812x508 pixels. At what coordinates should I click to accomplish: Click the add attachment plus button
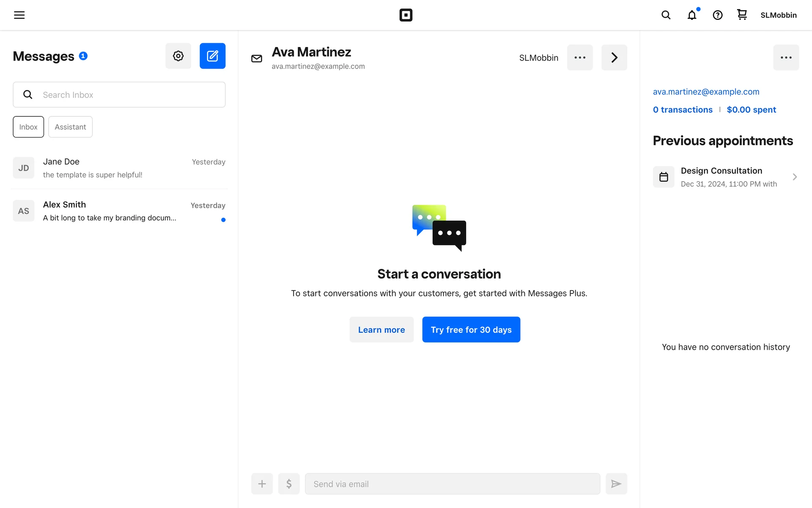(262, 484)
